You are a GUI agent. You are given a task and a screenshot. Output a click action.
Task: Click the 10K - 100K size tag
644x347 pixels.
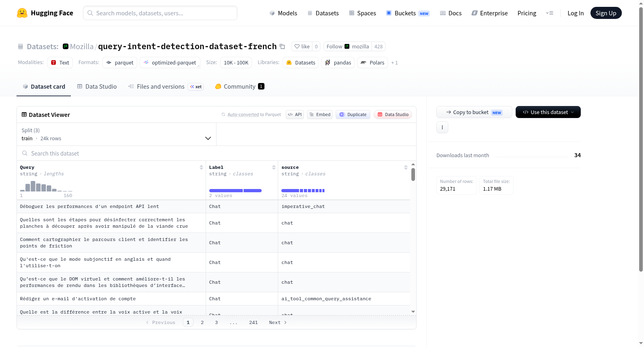(236, 62)
